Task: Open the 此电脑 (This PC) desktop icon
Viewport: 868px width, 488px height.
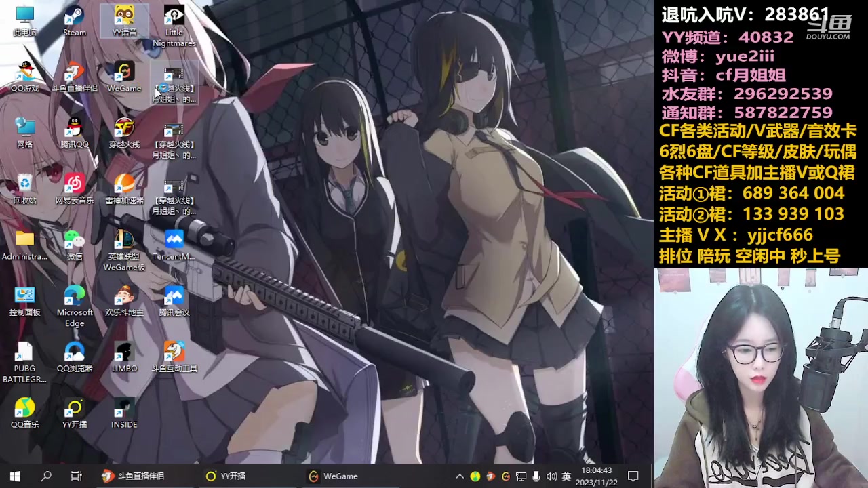Action: 25,21
